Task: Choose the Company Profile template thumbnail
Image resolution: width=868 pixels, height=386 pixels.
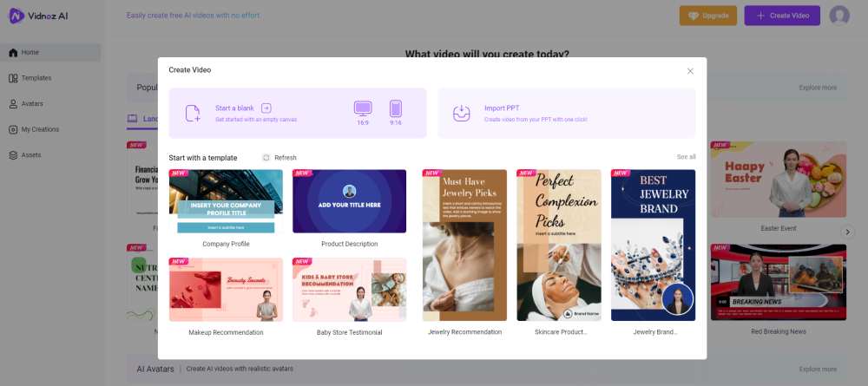Action: 226,201
